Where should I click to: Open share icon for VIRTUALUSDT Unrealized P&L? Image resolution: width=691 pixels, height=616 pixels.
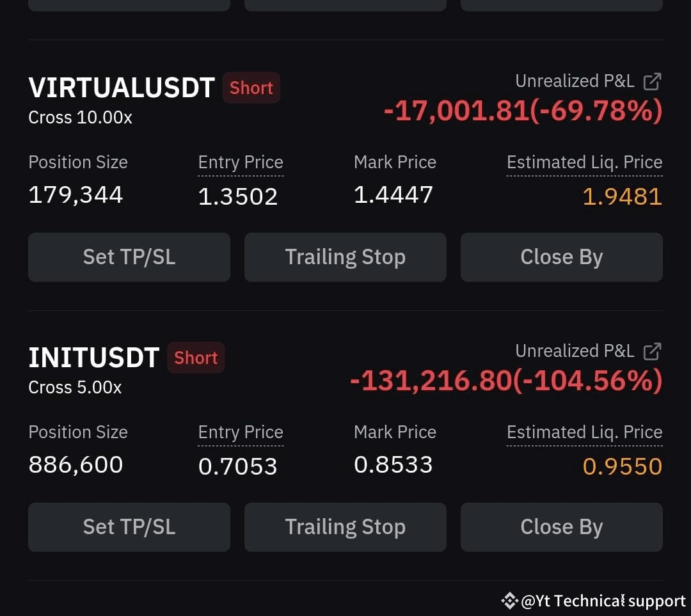[652, 81]
